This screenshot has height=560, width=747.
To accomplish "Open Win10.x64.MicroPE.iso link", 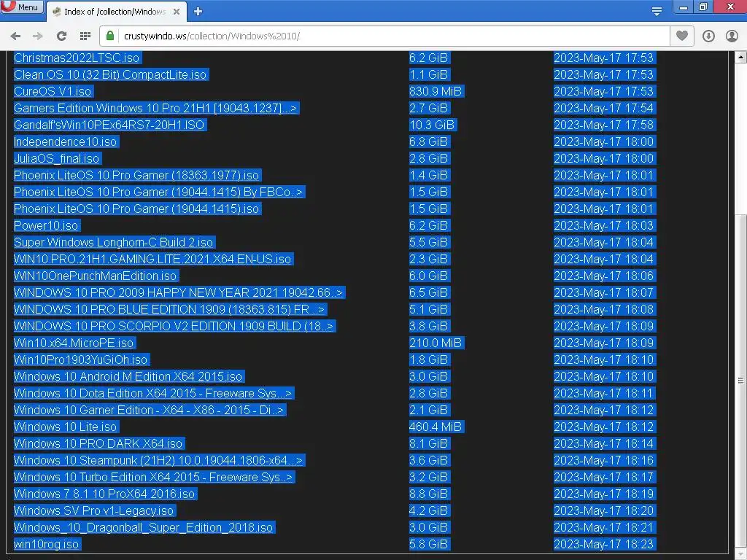I will [74, 343].
